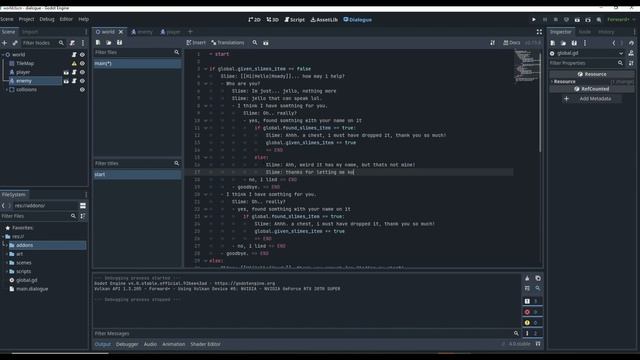Open the enemy node's attached script

74,81
